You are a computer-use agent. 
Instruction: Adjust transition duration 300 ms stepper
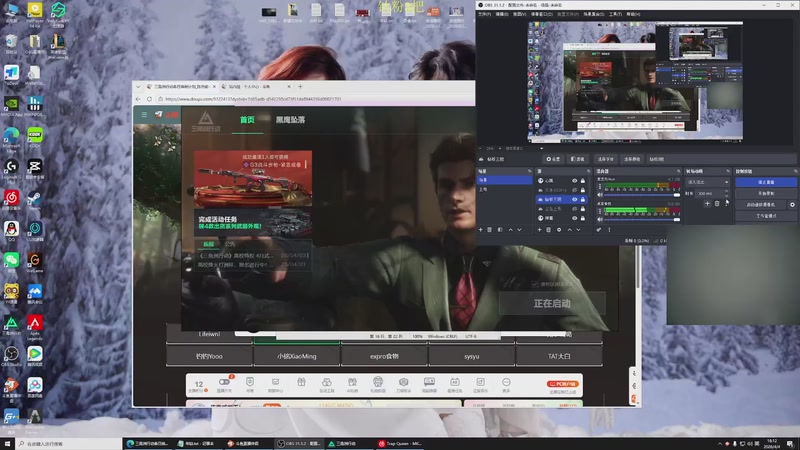(x=727, y=193)
